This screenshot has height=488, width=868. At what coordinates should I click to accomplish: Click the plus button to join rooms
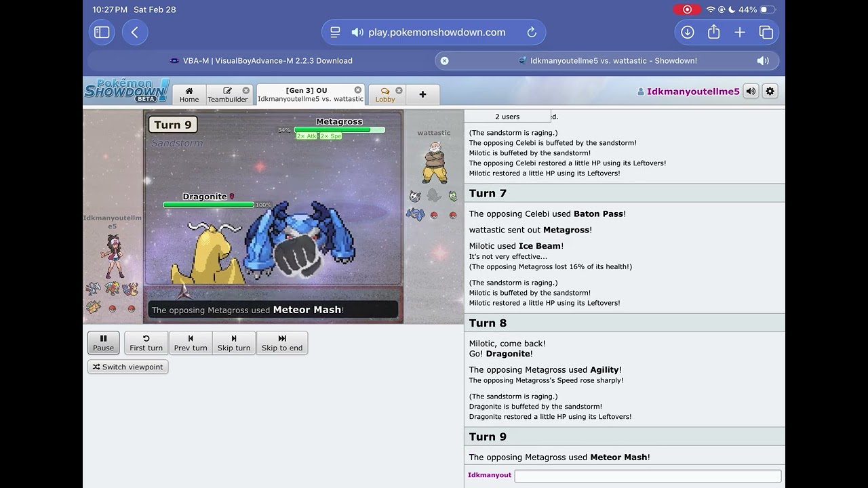click(x=422, y=95)
